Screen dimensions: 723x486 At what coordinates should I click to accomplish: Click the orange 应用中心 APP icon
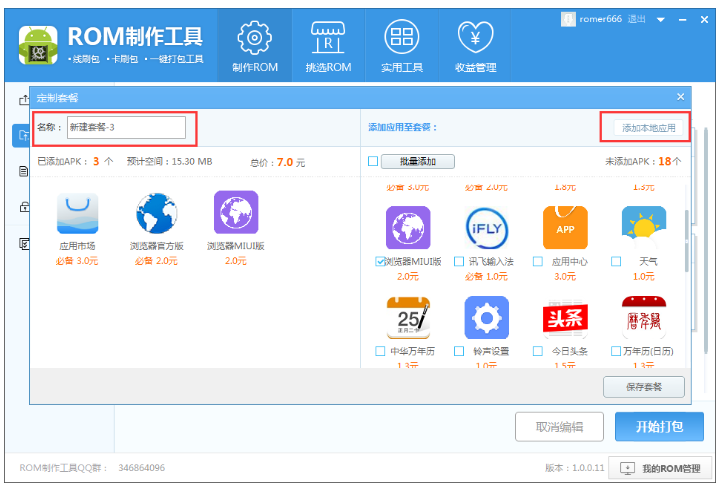pyautogui.click(x=565, y=228)
